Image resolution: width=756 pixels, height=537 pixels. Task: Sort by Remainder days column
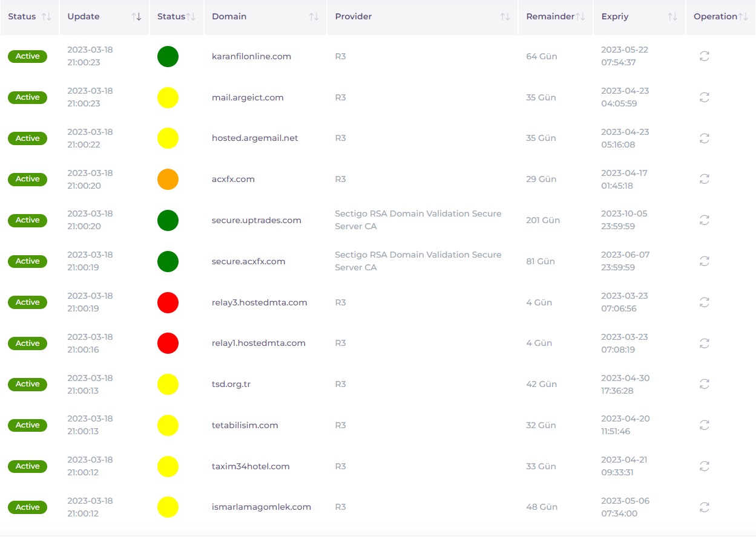tap(580, 17)
